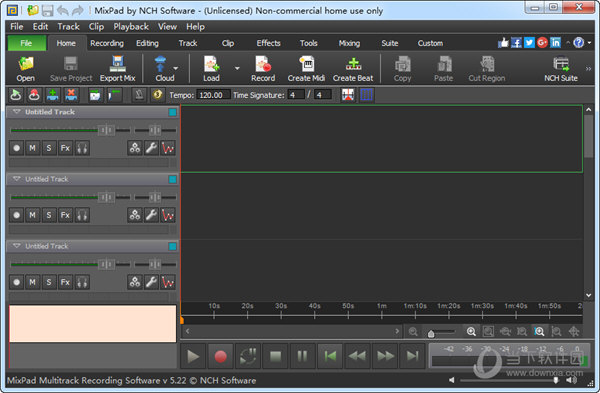The width and height of the screenshot is (600, 393).
Task: Pause playback with the pause button
Action: pyautogui.click(x=302, y=356)
